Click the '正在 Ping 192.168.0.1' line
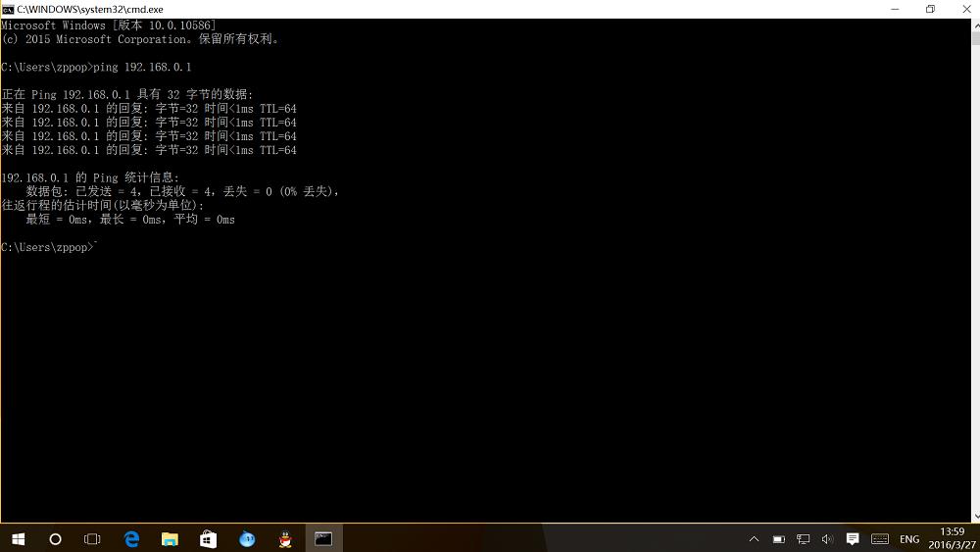This screenshot has height=552, width=980. point(126,95)
